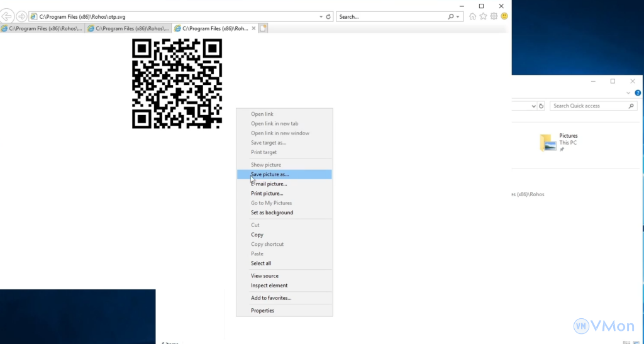Choose 'Print picture...' from context menu
The height and width of the screenshot is (344, 644).
point(284,193)
